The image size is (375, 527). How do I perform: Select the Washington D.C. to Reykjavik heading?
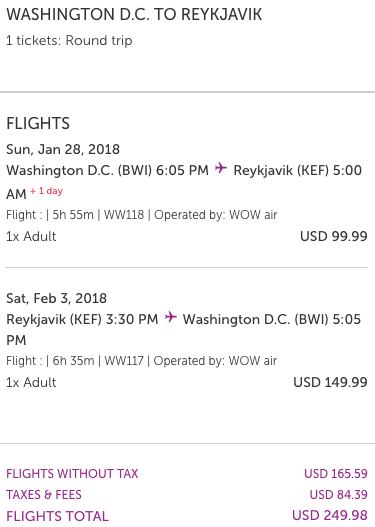(x=134, y=14)
